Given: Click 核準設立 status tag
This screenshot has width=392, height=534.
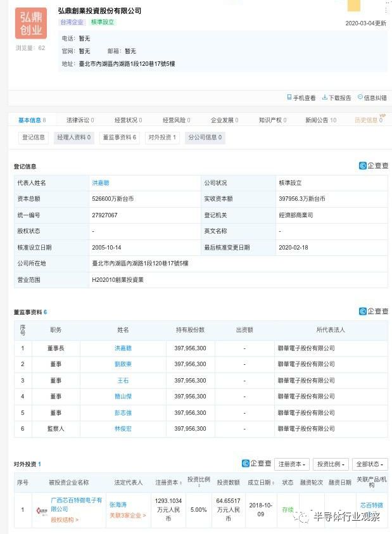Looking at the screenshot, I should click(x=102, y=22).
